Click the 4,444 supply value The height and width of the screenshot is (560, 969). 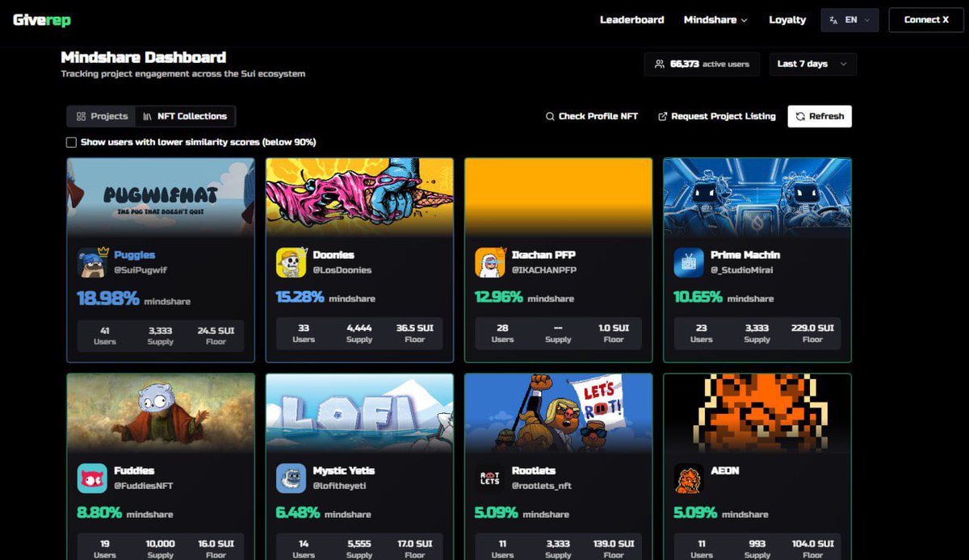359,328
